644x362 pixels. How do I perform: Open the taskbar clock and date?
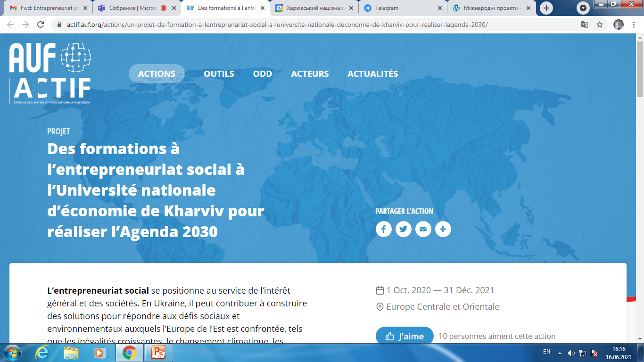(619, 353)
